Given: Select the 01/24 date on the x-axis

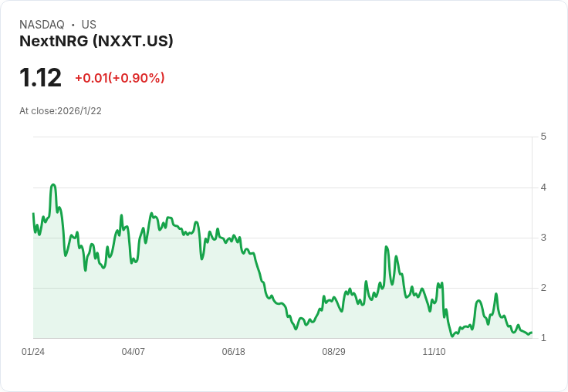Looking at the screenshot, I should pyautogui.click(x=33, y=352).
